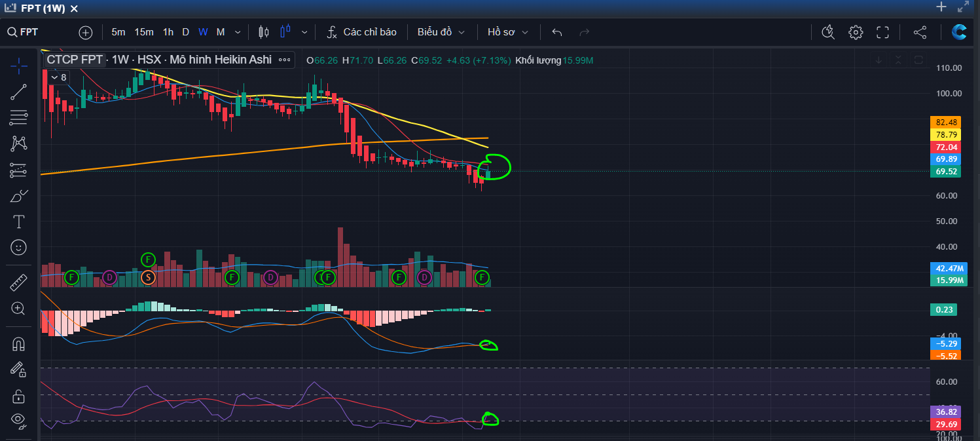The width and height of the screenshot is (980, 441).
Task: Hide all drawings with eye icon
Action: (19, 421)
